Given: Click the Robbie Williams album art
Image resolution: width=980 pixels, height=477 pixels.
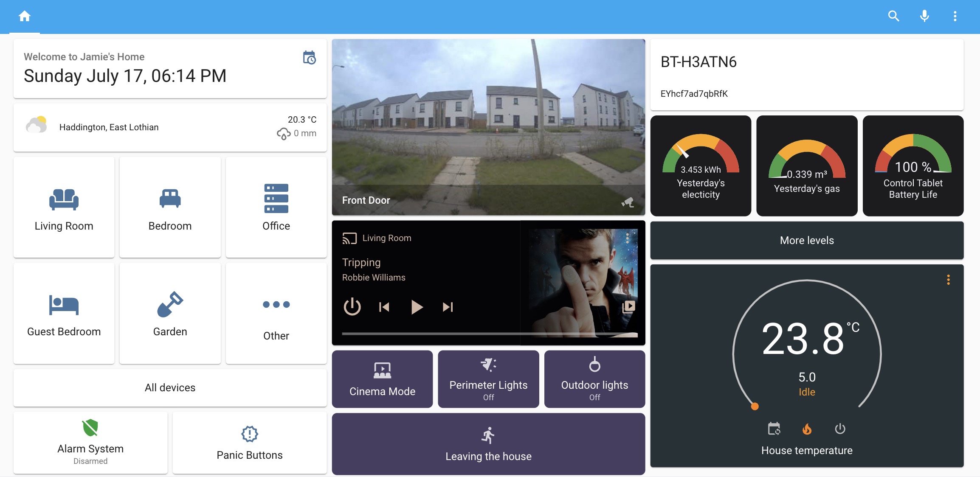Looking at the screenshot, I should coord(583,283).
